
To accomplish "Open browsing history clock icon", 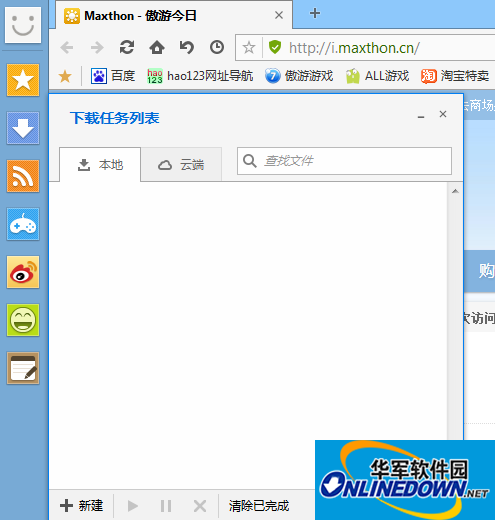I will [x=217, y=47].
